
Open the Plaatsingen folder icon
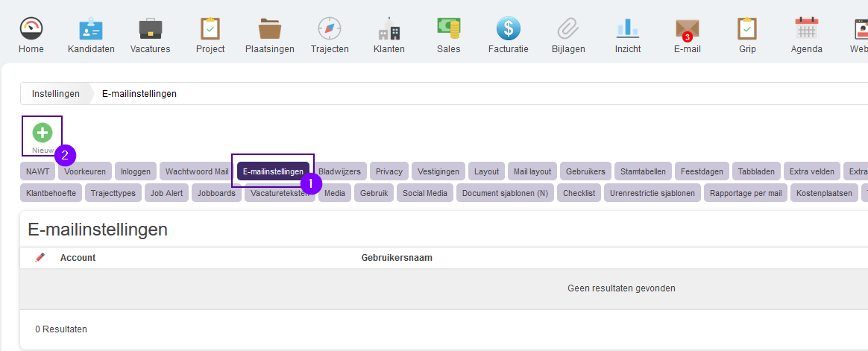click(x=270, y=29)
